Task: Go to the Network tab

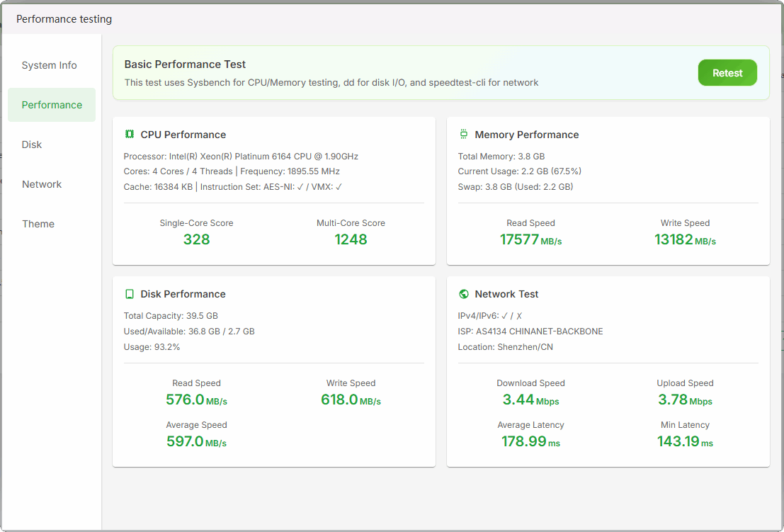Action: [42, 184]
